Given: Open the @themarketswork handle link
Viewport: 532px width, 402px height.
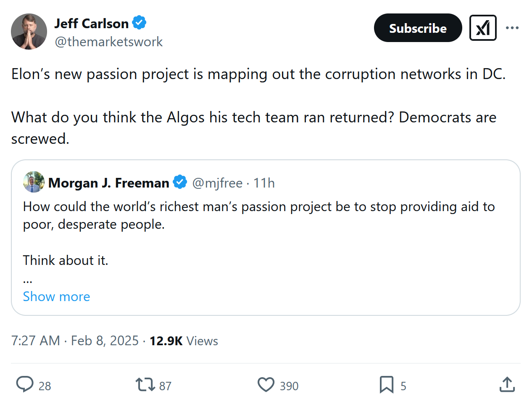Looking at the screenshot, I should tap(109, 42).
